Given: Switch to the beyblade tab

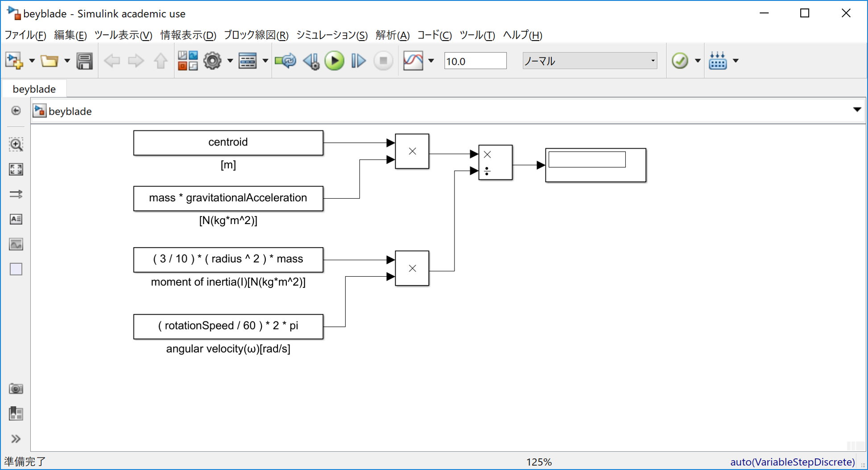Looking at the screenshot, I should (x=34, y=88).
